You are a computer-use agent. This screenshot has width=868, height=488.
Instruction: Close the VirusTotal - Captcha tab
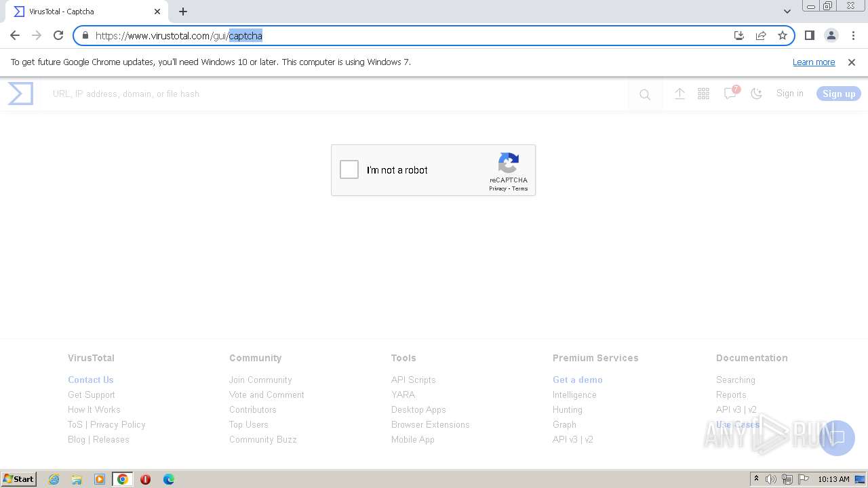pos(157,12)
